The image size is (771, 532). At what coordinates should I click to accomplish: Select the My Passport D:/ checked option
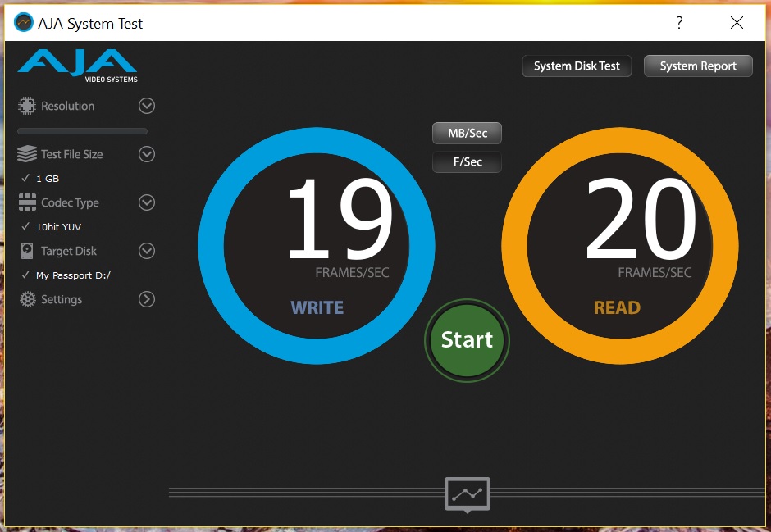tap(66, 275)
